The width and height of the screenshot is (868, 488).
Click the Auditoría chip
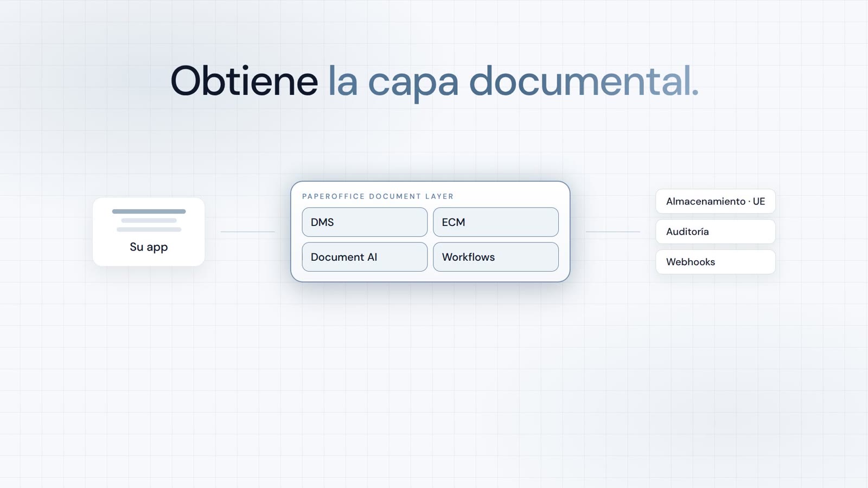[716, 232]
